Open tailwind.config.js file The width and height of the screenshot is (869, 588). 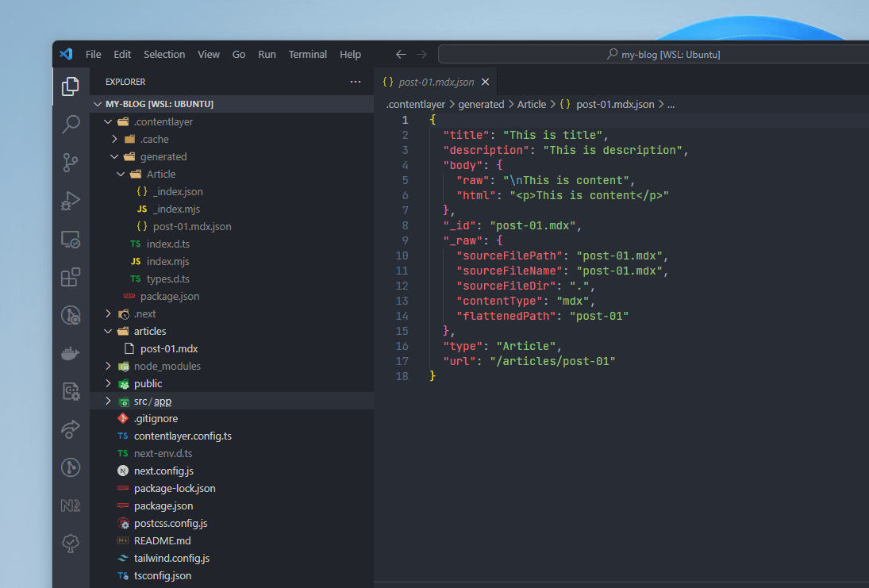click(x=232, y=558)
